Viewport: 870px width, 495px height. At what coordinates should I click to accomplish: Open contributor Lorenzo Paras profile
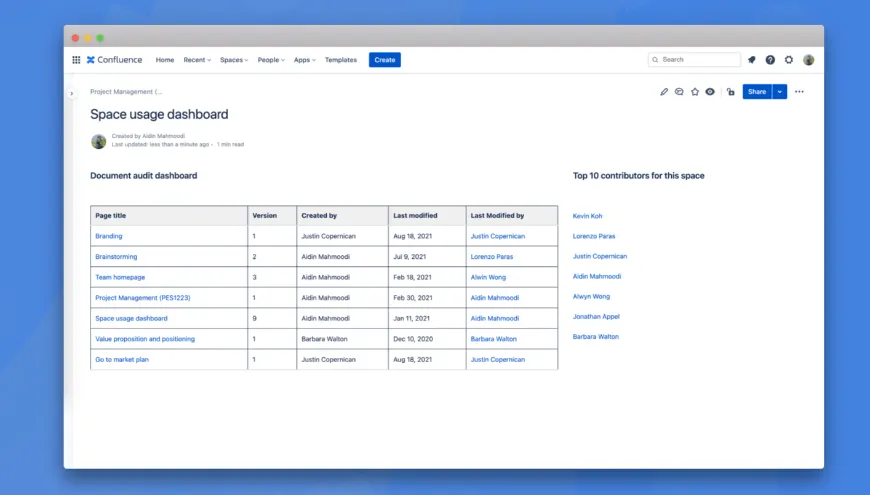click(x=594, y=236)
